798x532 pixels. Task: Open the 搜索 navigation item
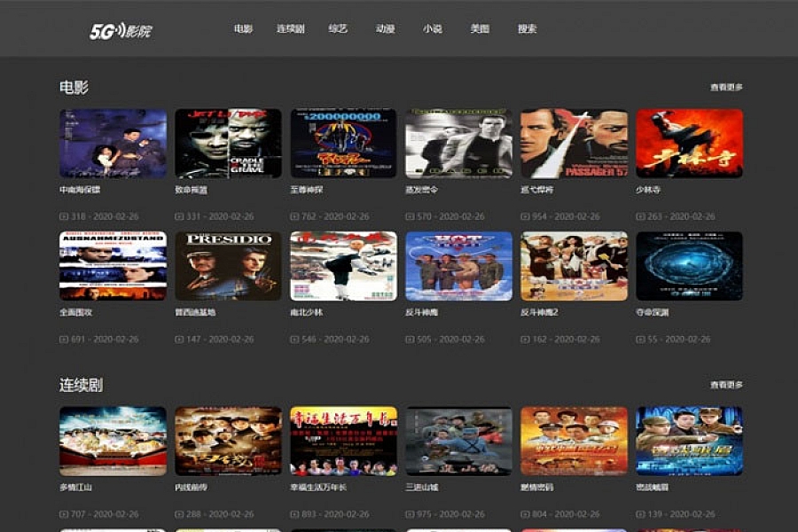point(528,28)
